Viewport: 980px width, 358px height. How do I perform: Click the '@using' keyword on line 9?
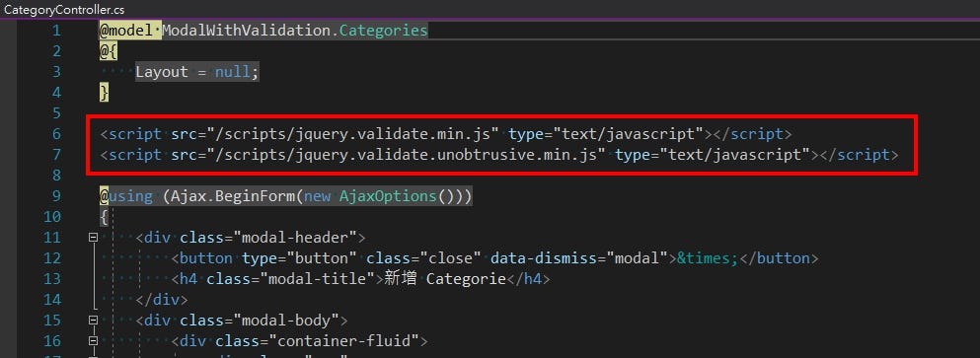point(125,196)
